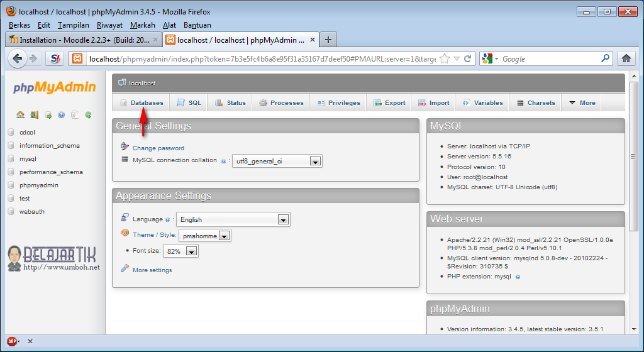The height and width of the screenshot is (352, 644).
Task: Click in the URL address field
Action: (x=262, y=58)
